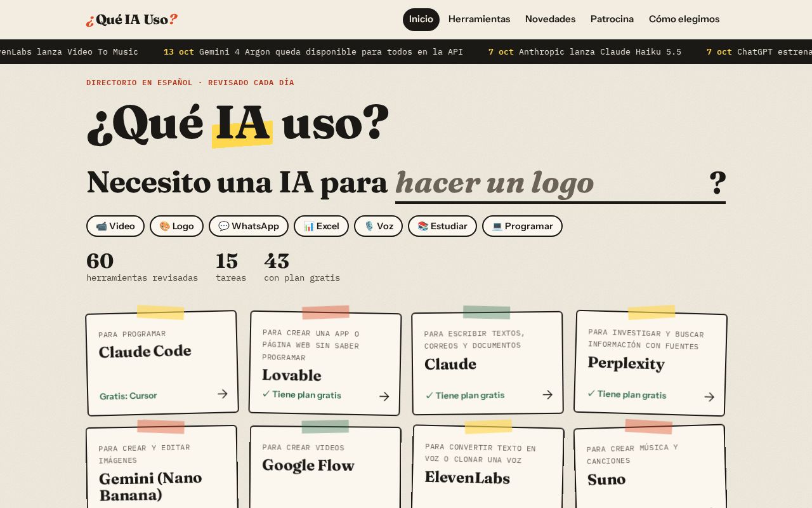Choose the Voz category chip
Image resolution: width=812 pixels, height=508 pixels.
pyautogui.click(x=378, y=226)
